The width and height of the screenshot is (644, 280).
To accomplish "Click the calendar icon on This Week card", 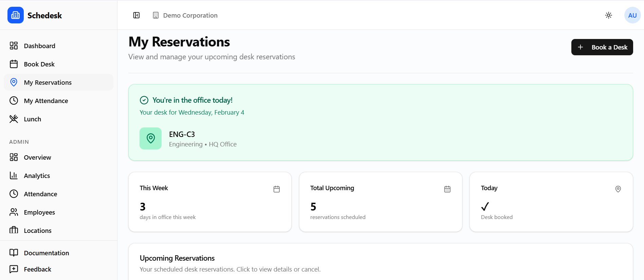I will [276, 189].
